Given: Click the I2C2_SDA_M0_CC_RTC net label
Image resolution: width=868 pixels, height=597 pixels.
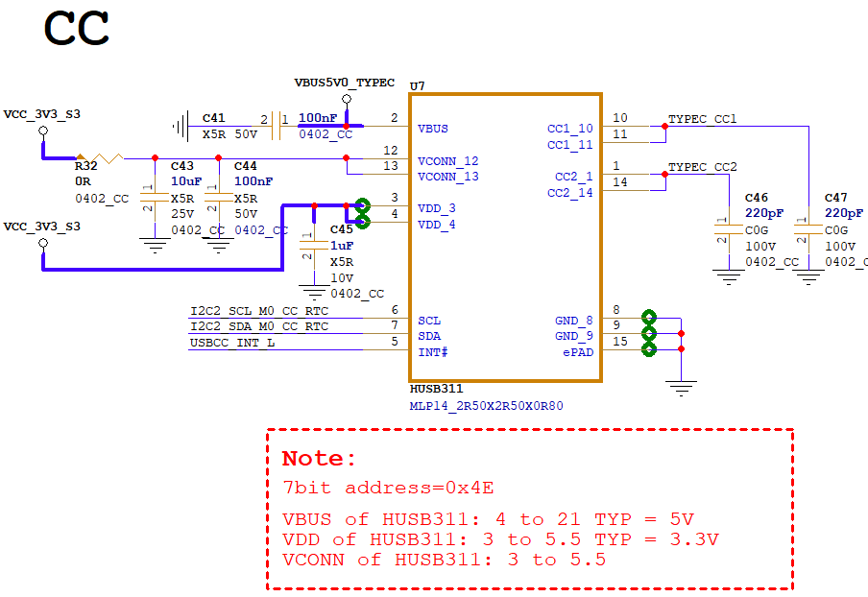Looking at the screenshot, I should point(259,326).
